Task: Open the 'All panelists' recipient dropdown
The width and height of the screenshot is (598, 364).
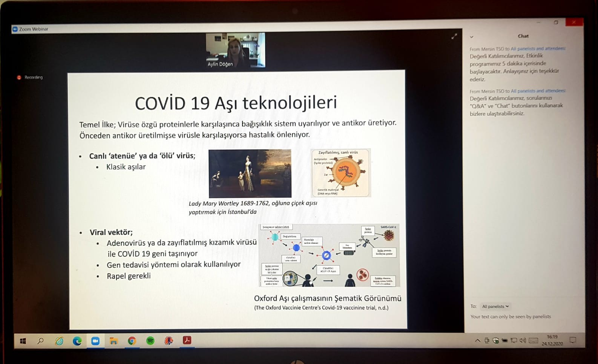Action: 495,306
